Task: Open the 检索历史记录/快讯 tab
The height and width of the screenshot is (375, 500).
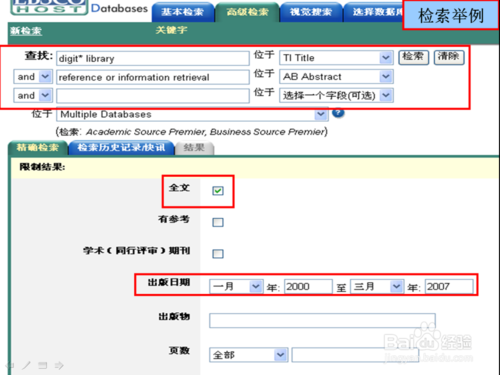Action: (121, 148)
